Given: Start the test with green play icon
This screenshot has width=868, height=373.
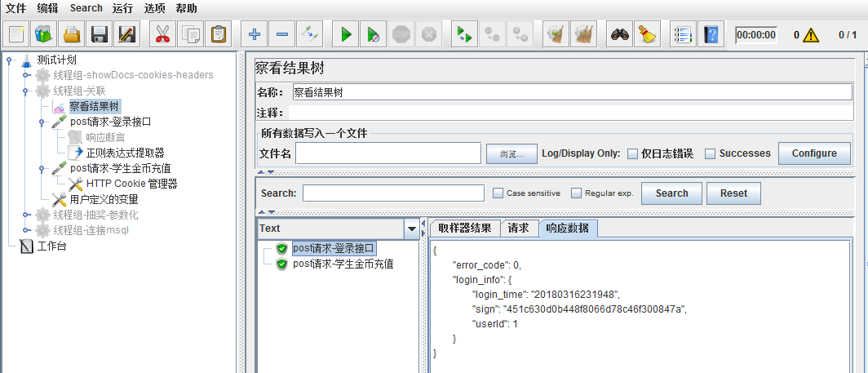Looking at the screenshot, I should coord(346,35).
